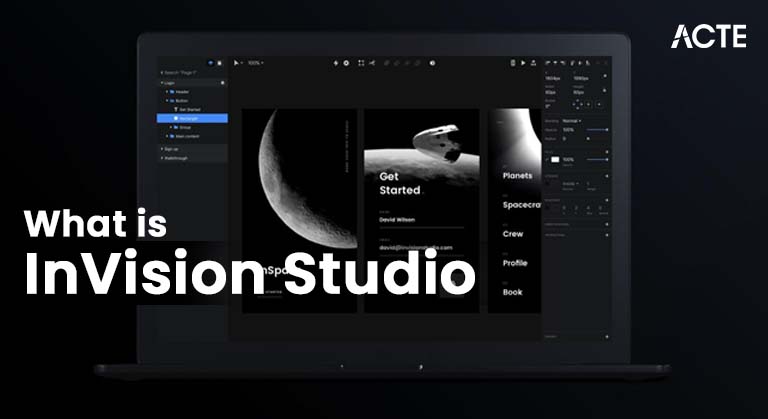
Task: Open the Libraries panel icon
Action: coord(219,63)
